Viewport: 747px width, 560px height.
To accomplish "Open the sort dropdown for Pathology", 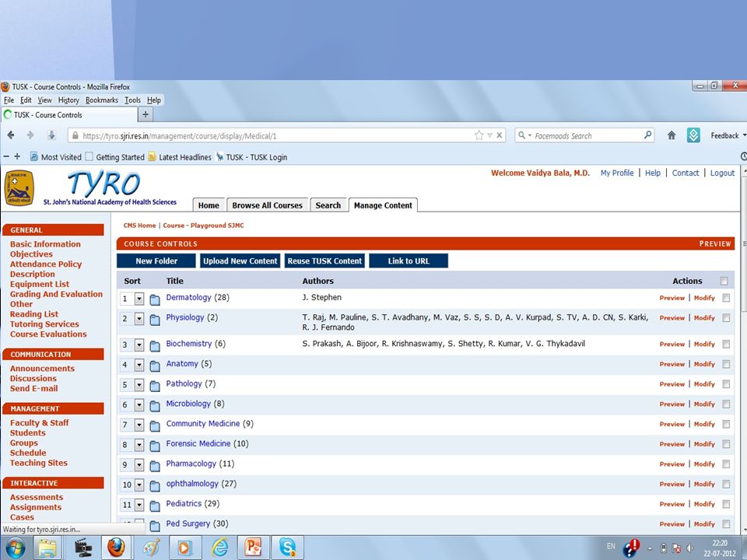I will click(x=139, y=385).
